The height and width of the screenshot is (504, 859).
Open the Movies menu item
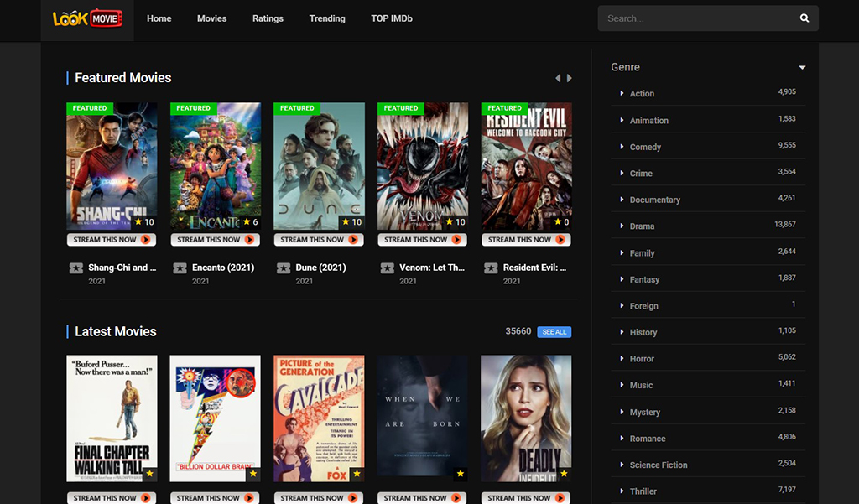coord(212,18)
